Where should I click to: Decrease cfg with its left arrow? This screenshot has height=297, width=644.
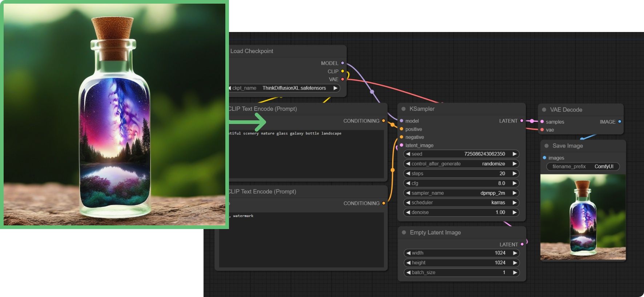(x=408, y=183)
